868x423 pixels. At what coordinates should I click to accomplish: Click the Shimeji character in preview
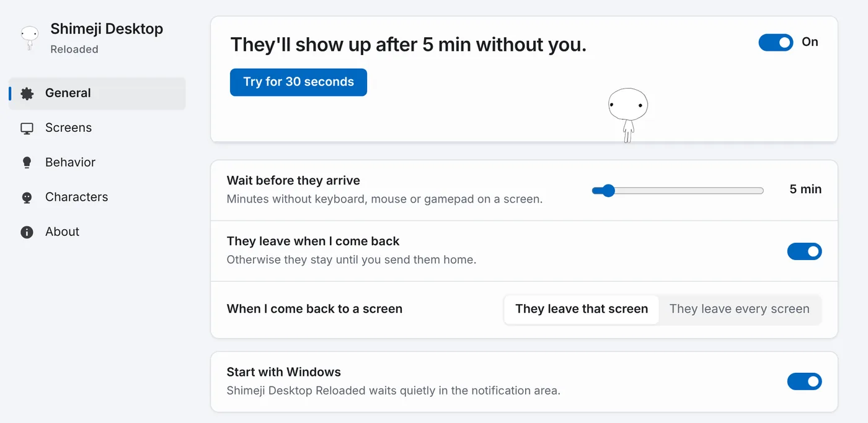628,115
